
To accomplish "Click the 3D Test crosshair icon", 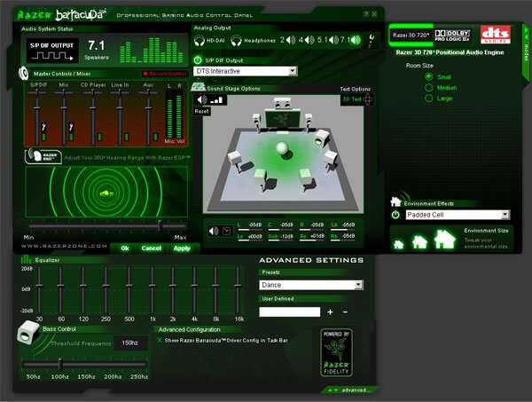I will click(368, 99).
